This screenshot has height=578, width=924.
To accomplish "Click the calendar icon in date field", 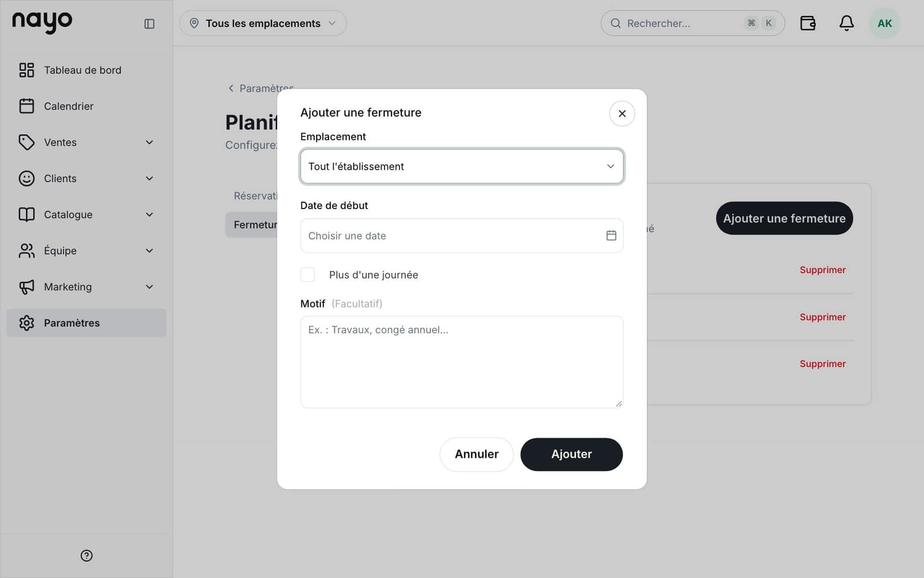I will coord(611,235).
